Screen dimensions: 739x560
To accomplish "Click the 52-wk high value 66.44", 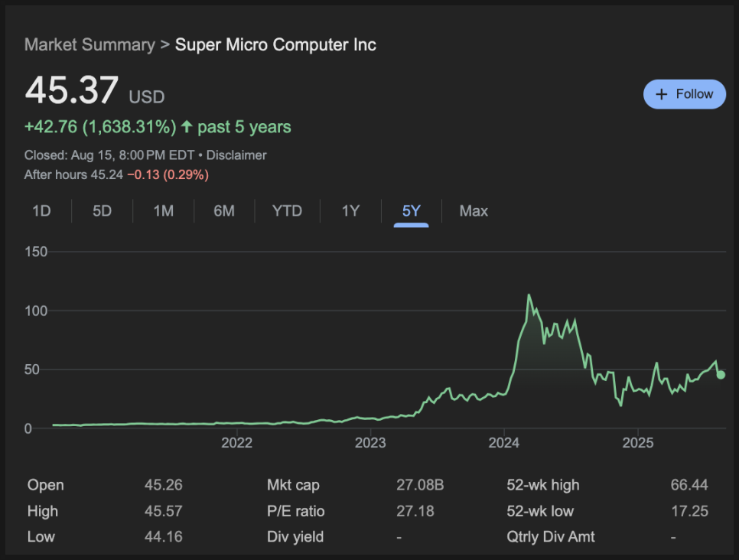I will (689, 485).
